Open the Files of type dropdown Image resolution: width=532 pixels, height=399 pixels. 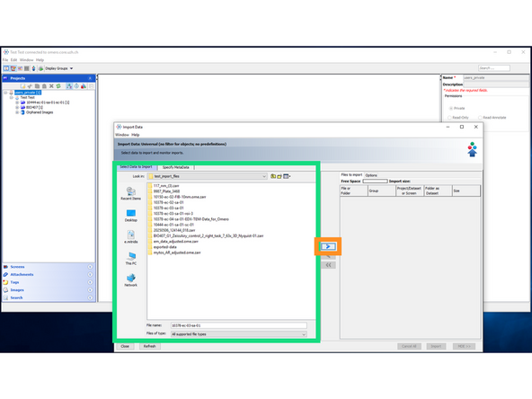tap(239, 334)
